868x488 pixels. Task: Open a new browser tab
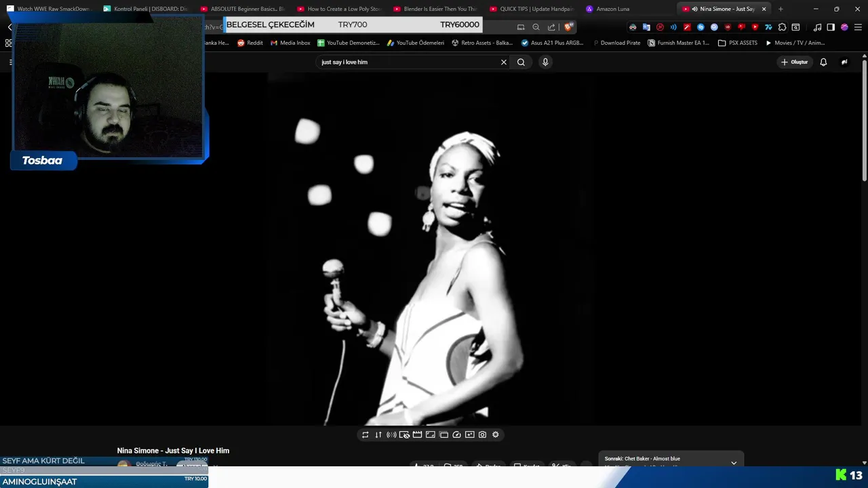781,9
